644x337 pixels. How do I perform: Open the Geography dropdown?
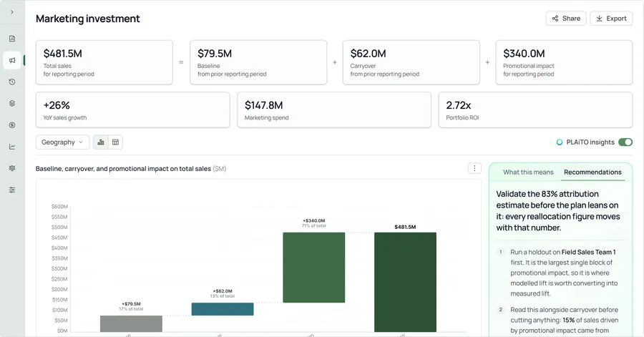pos(62,142)
